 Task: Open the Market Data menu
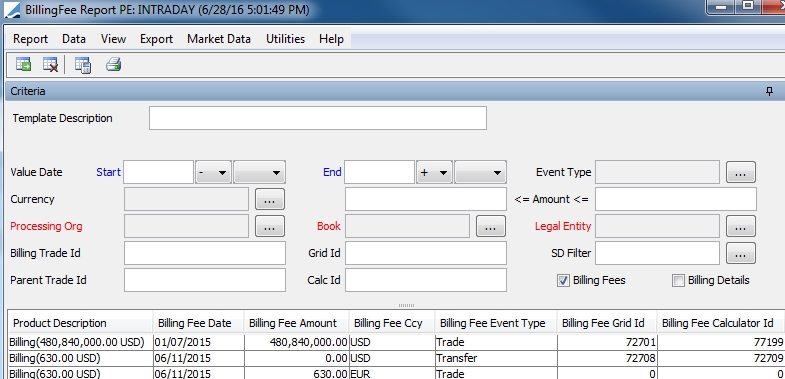[x=219, y=39]
